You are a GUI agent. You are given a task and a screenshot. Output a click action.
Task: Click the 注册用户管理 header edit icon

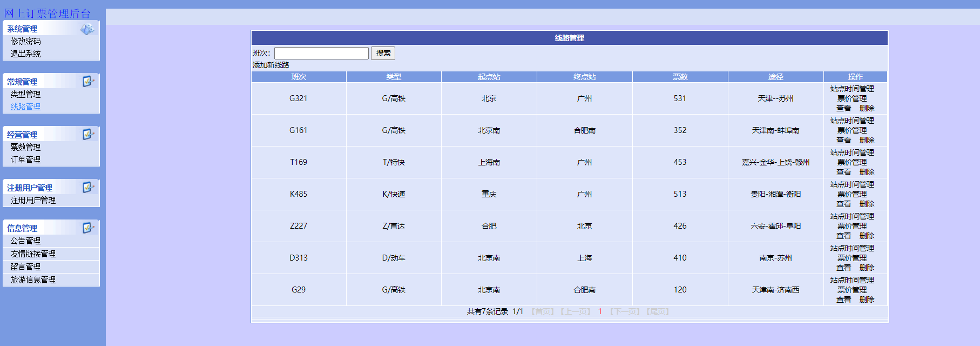(x=88, y=188)
